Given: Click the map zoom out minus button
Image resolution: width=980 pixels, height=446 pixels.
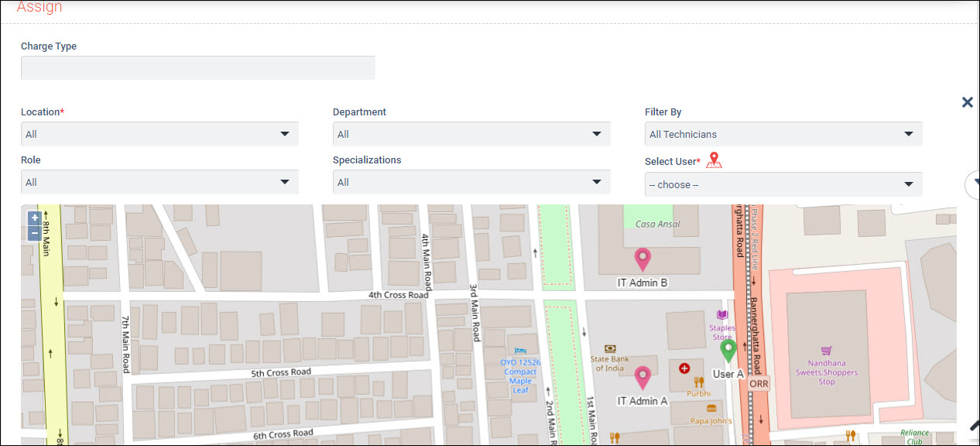Looking at the screenshot, I should (x=34, y=232).
